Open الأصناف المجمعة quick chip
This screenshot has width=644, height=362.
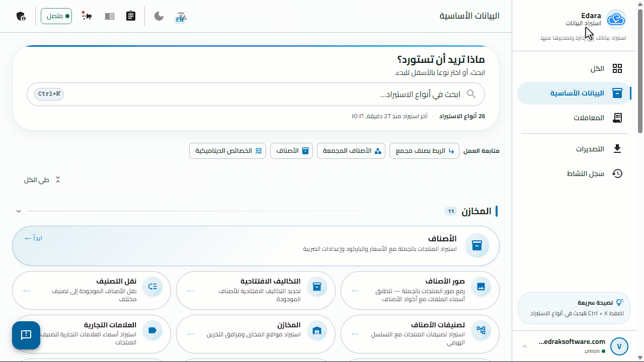pyautogui.click(x=351, y=151)
